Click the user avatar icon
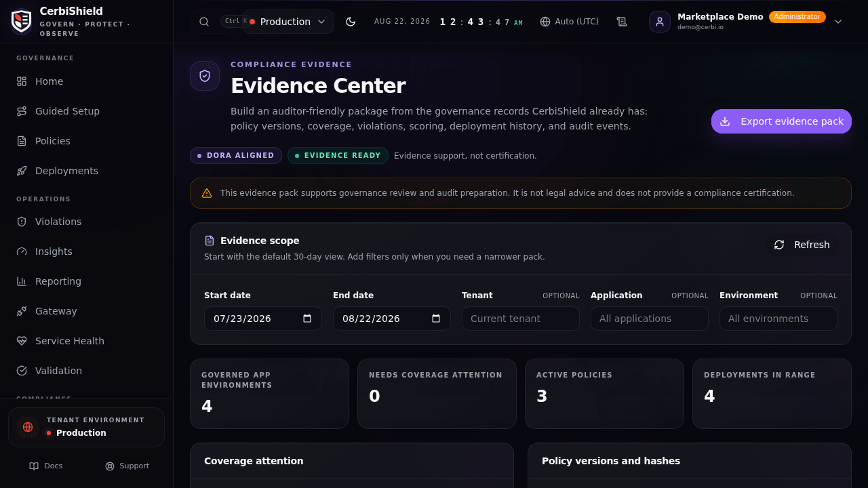This screenshot has width=868, height=488. click(660, 22)
